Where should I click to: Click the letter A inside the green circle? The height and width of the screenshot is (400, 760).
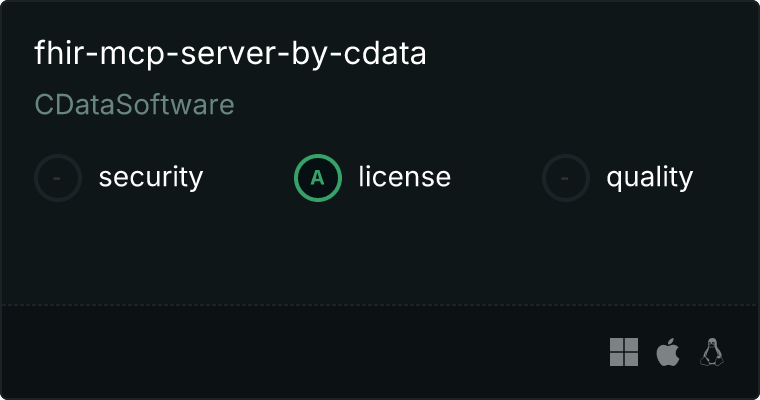pyautogui.click(x=318, y=178)
